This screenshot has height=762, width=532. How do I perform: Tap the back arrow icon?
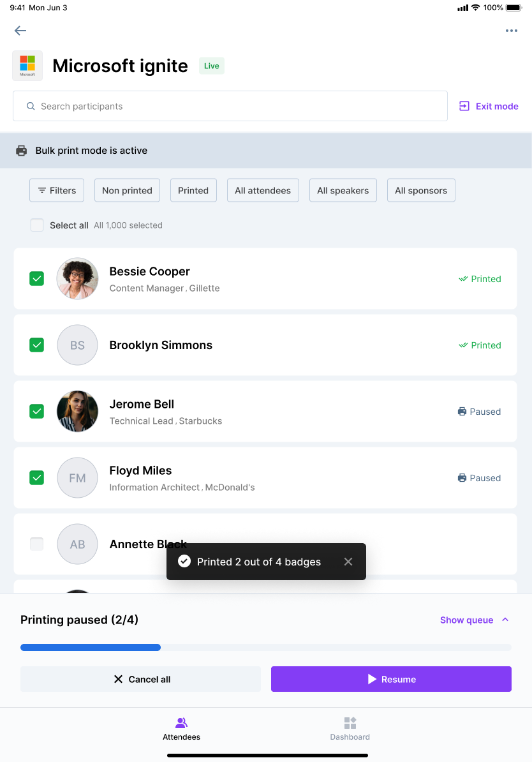pos(20,31)
